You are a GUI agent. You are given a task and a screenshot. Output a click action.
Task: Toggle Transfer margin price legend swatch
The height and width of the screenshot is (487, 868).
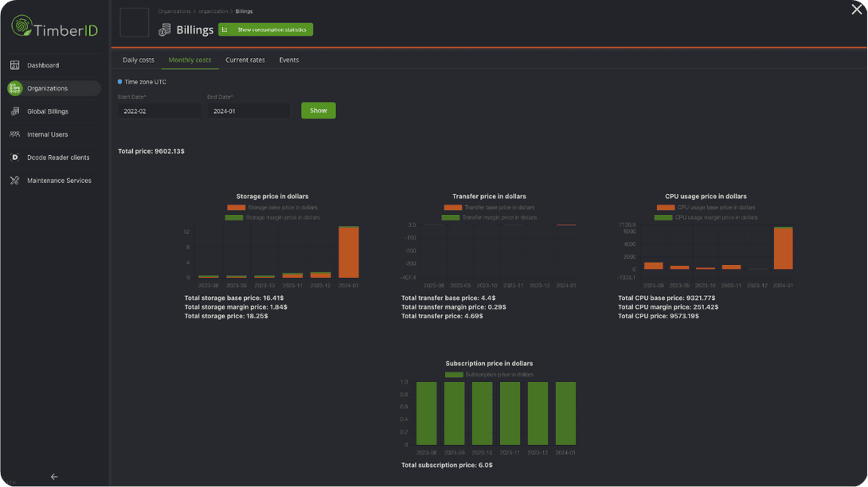[451, 217]
